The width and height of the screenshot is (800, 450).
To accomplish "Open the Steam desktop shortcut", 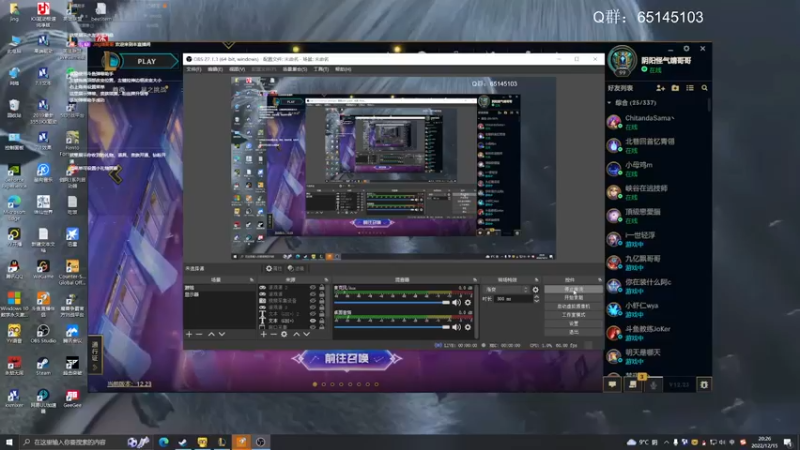I will (43, 366).
